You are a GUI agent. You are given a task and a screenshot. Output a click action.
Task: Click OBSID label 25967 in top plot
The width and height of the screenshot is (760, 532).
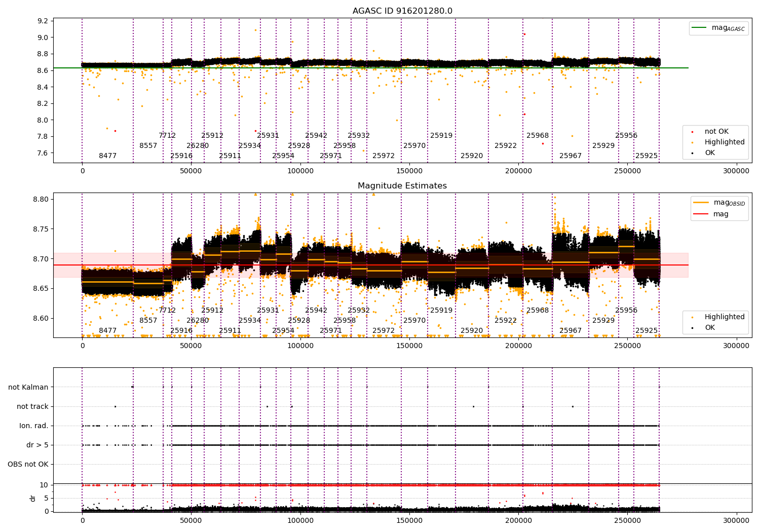pos(571,156)
